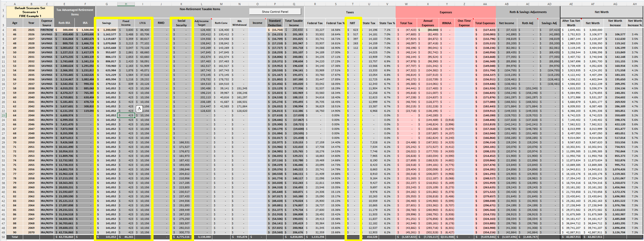Click the Copilot sparkle icon near the selected cell
644x241 pixels.
pos(139,109)
